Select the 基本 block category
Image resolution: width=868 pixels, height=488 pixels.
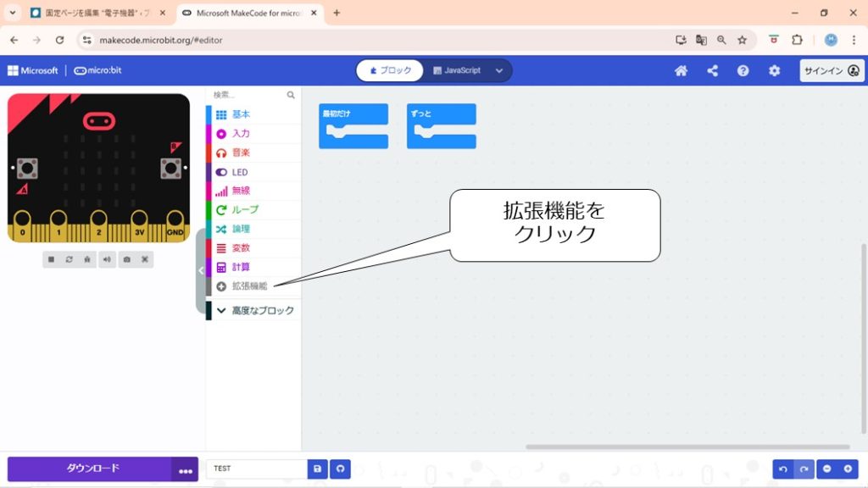pyautogui.click(x=241, y=114)
